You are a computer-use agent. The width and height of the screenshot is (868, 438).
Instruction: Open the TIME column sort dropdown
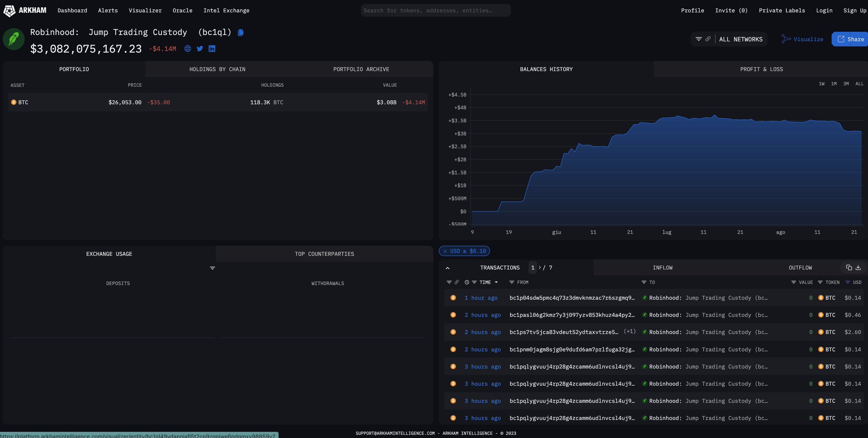coord(496,282)
